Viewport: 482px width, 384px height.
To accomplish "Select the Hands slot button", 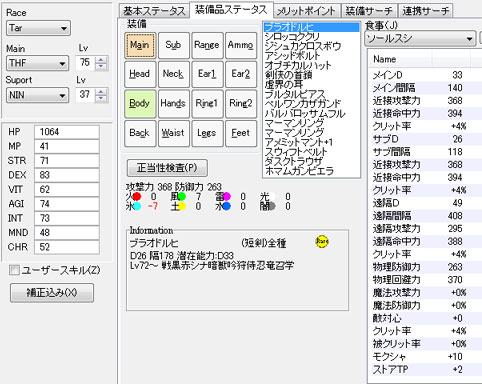I will click(174, 103).
